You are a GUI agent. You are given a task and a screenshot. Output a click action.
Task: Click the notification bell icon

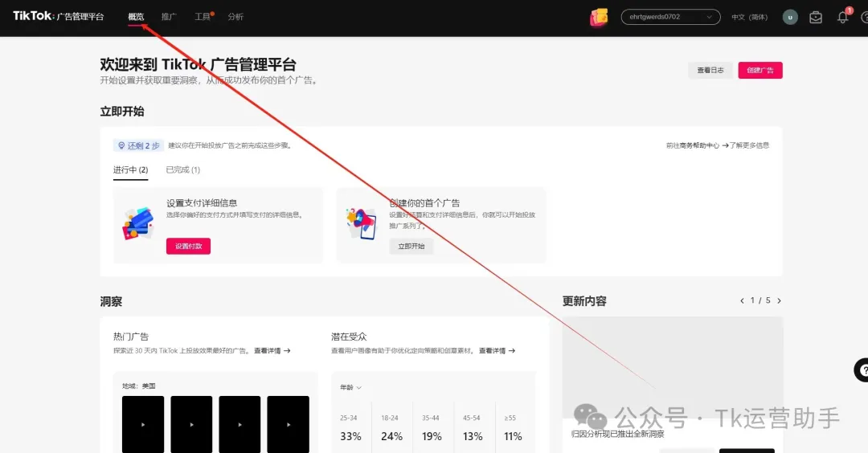(842, 17)
